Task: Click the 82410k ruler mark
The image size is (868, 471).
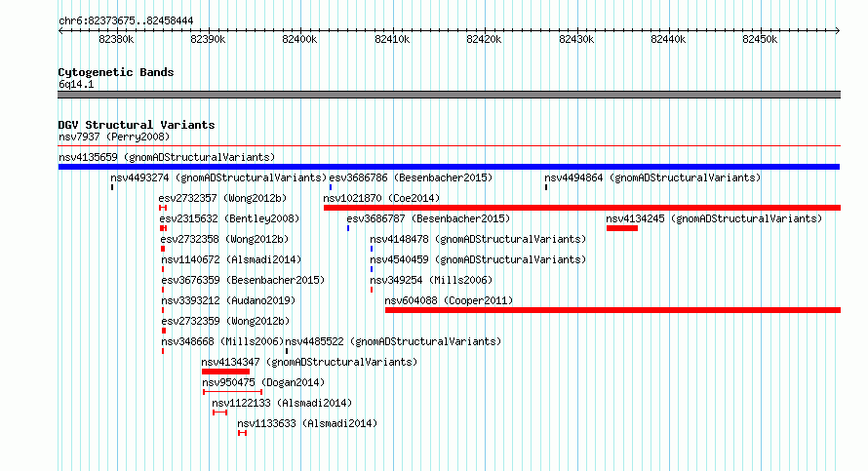Action: [392, 39]
